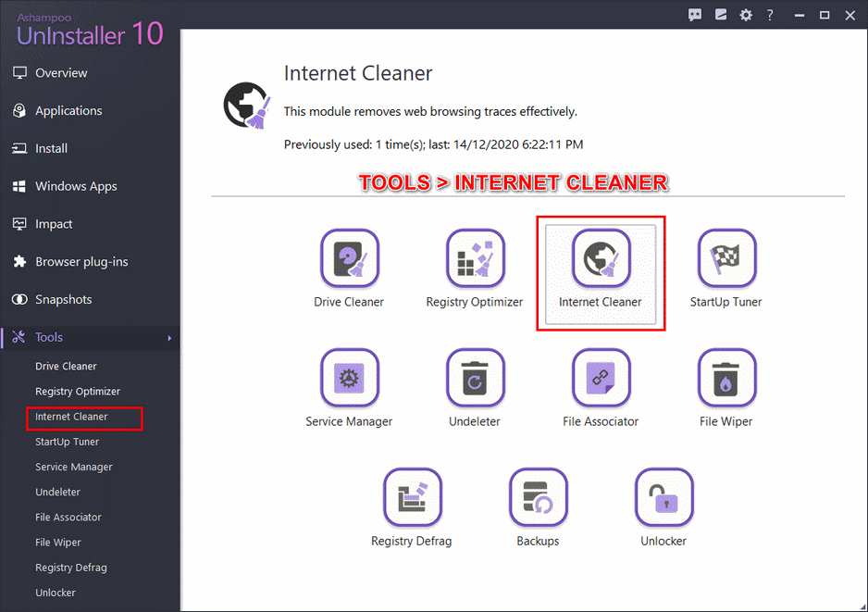The width and height of the screenshot is (868, 612).
Task: Open the Backups icon
Action: [x=538, y=497]
